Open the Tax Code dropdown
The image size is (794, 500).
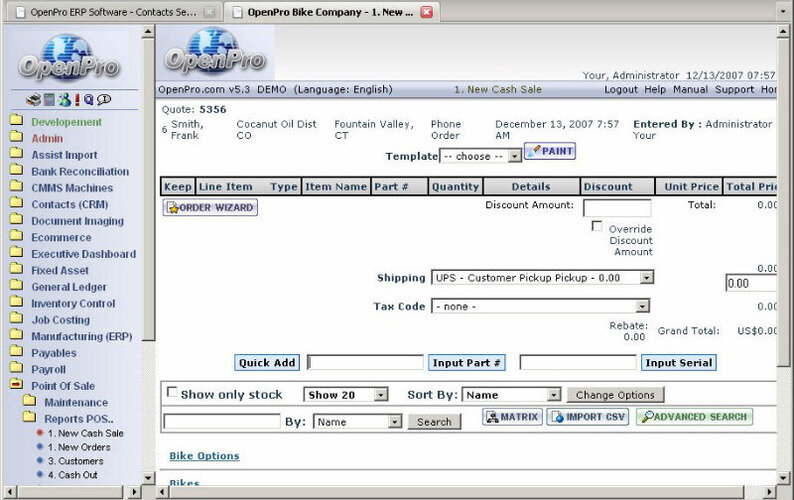(x=541, y=306)
